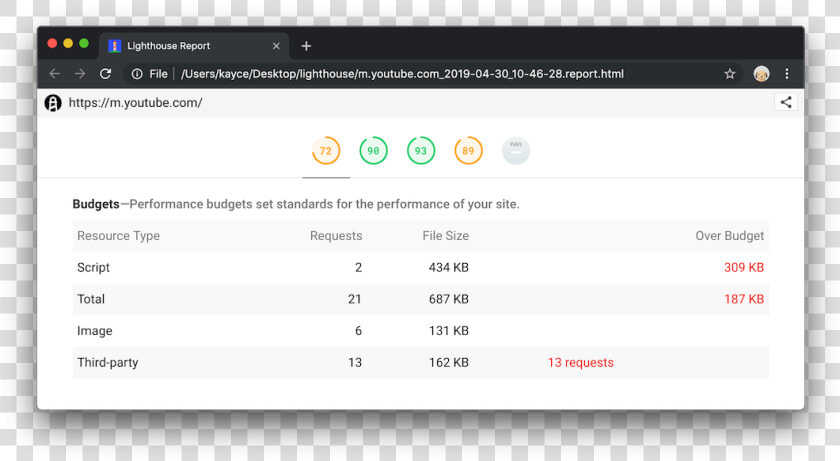Click the Lighthouse logo icon
Viewport: 840px width, 461px height.
(x=53, y=103)
